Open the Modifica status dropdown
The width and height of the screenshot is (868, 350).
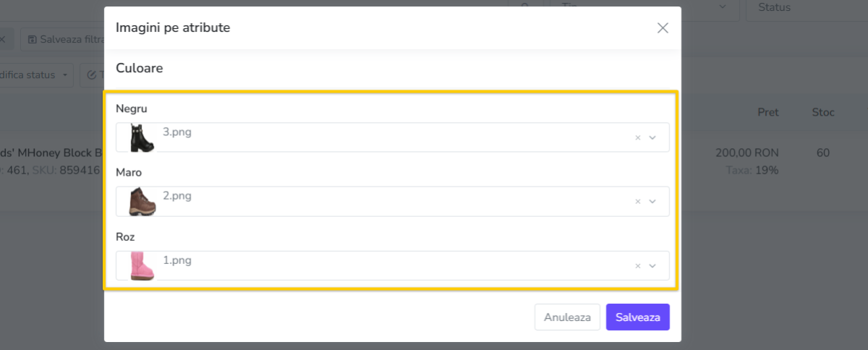[36, 74]
